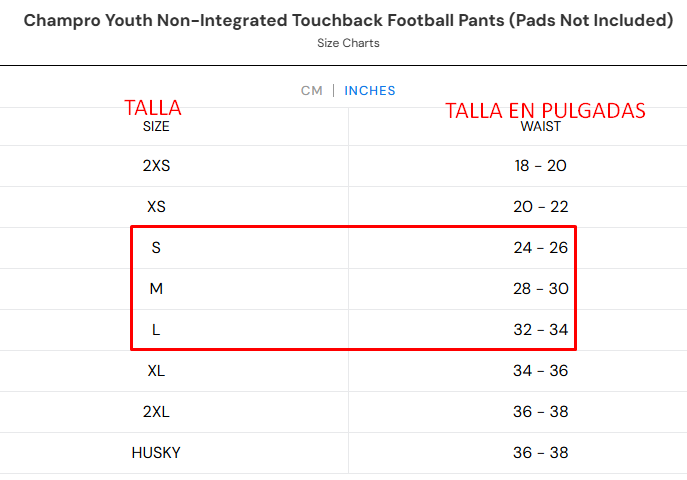
Task: Click the red TALLA annotation text
Action: pos(152,108)
